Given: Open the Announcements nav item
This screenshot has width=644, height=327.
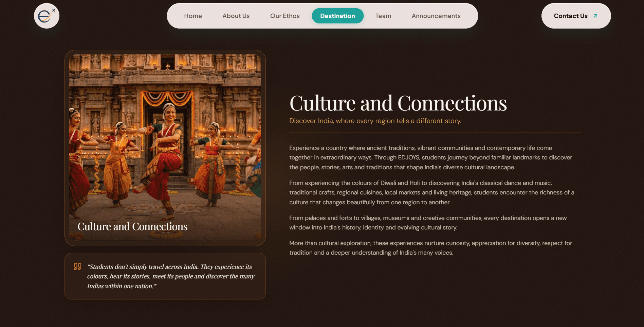Looking at the screenshot, I should [x=436, y=16].
